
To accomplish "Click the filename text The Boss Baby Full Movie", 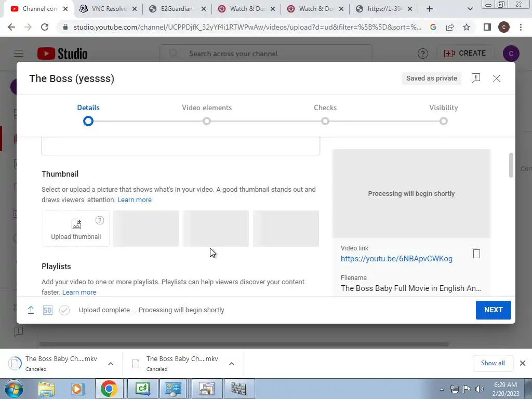I will tap(410, 288).
